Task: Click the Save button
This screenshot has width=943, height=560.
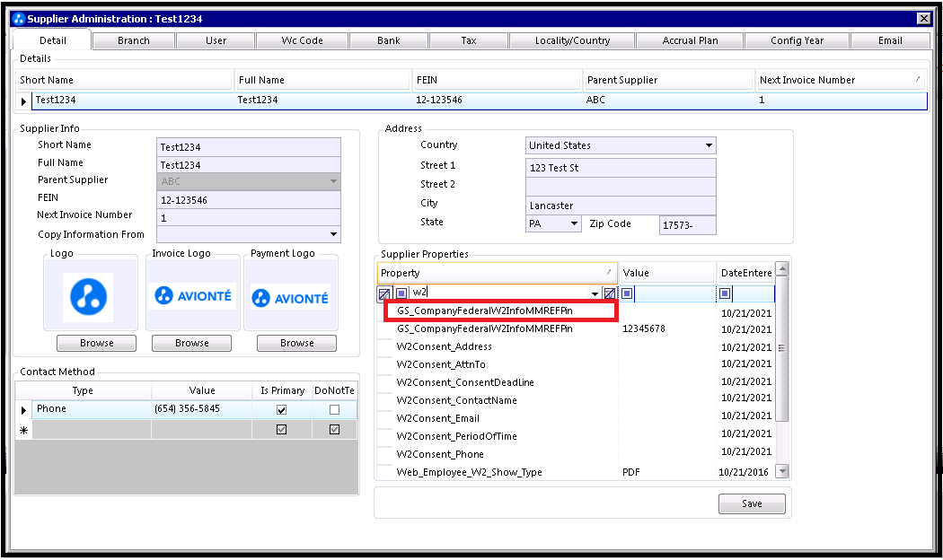Action: click(x=752, y=503)
